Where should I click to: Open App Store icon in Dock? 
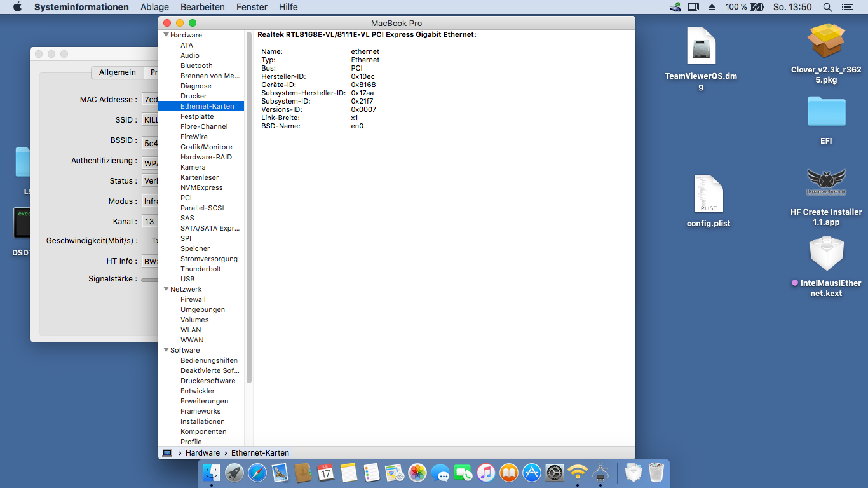click(x=532, y=473)
